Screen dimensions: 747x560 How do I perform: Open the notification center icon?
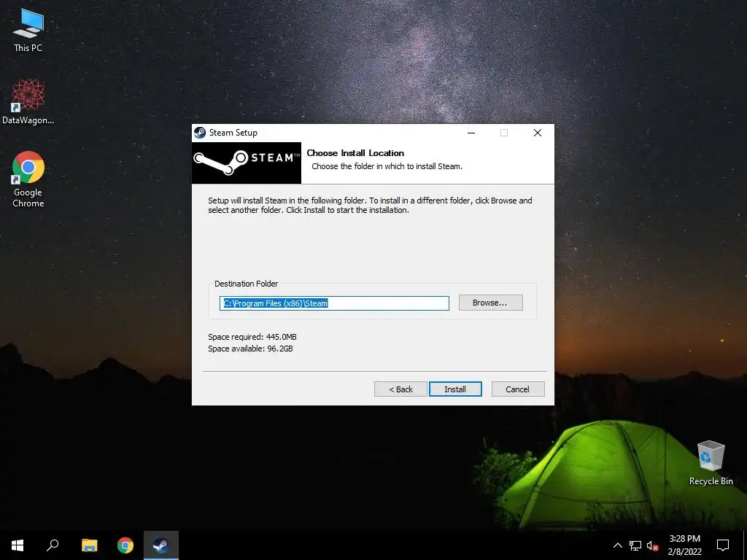723,545
